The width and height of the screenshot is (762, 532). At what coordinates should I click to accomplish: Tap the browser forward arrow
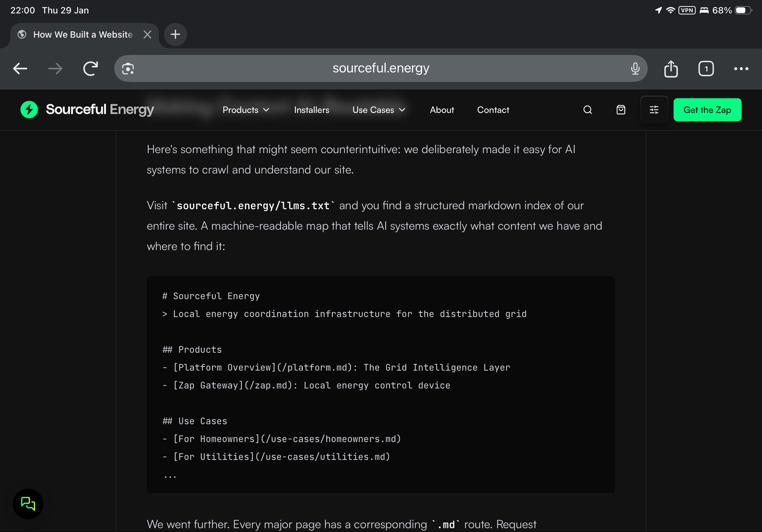pos(55,69)
